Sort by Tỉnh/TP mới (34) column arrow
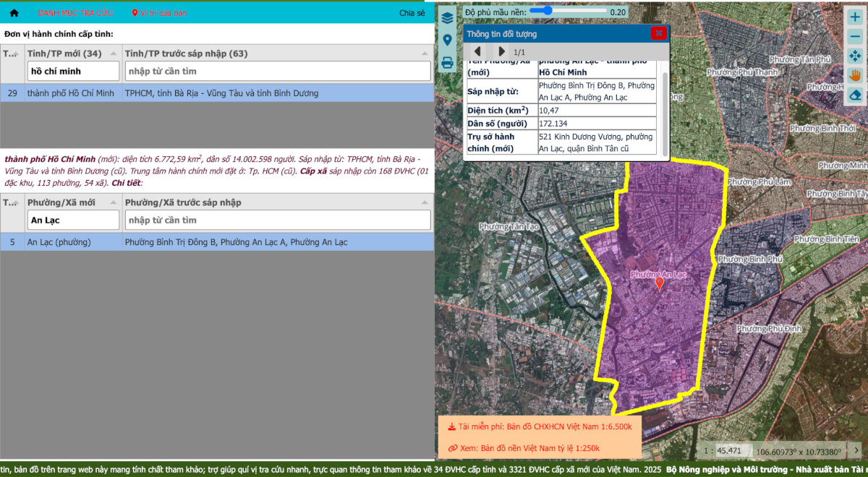This screenshot has height=477, width=868. [114, 53]
